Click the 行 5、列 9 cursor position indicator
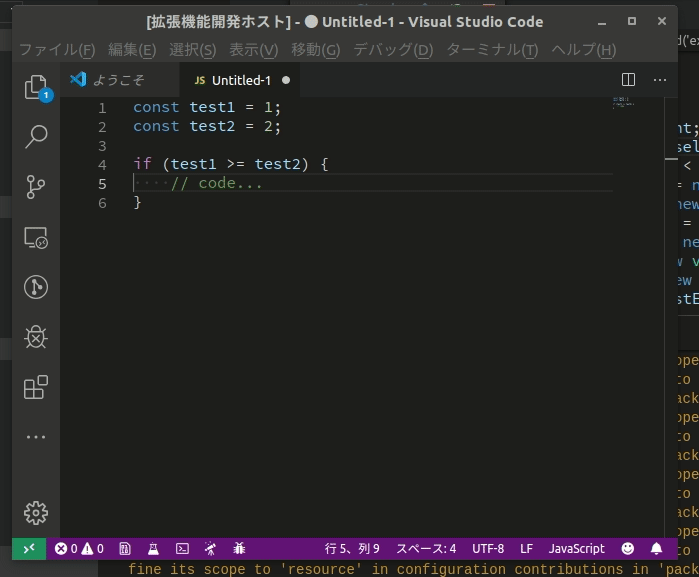The image size is (699, 577). coord(352,548)
